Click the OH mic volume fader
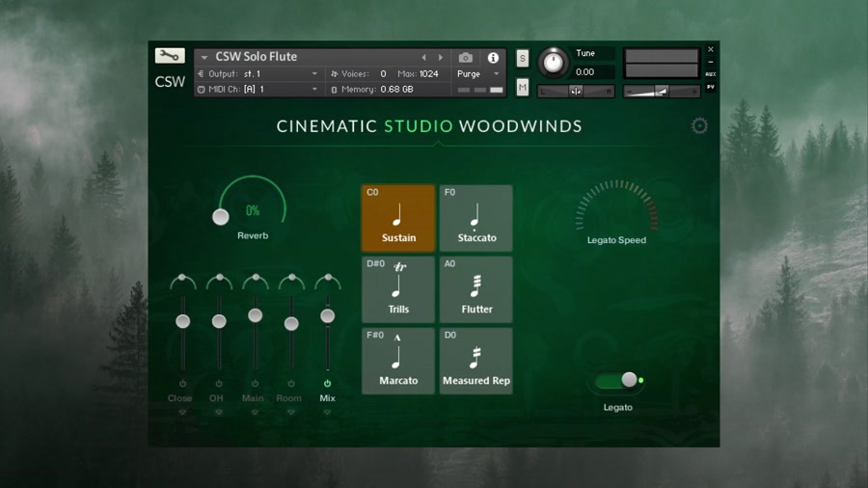 [x=219, y=321]
